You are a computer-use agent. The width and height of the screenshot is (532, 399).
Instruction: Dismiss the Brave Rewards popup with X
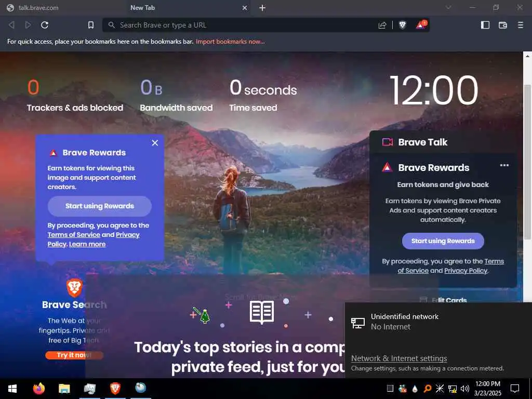[155, 143]
